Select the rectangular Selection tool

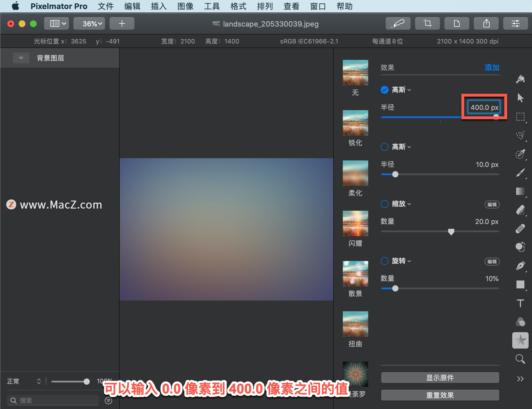coord(520,117)
